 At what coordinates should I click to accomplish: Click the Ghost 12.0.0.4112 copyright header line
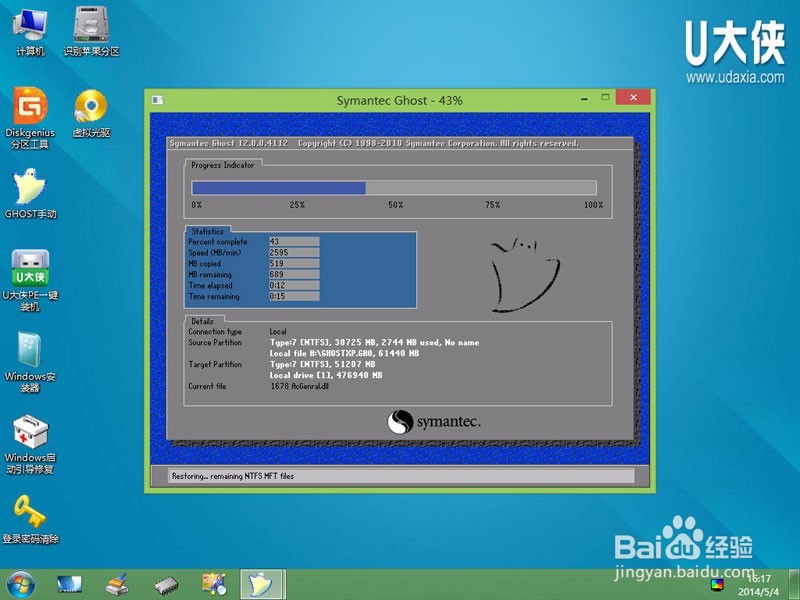(x=374, y=143)
